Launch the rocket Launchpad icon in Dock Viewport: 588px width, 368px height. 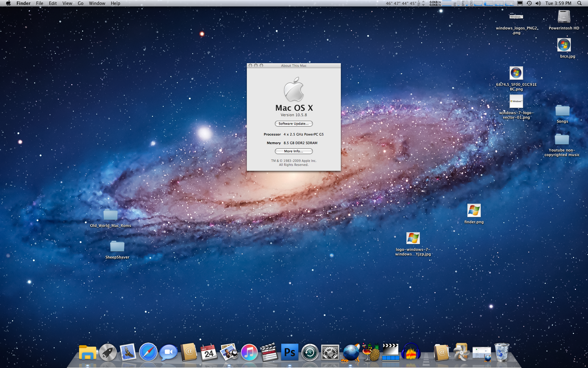[108, 352]
